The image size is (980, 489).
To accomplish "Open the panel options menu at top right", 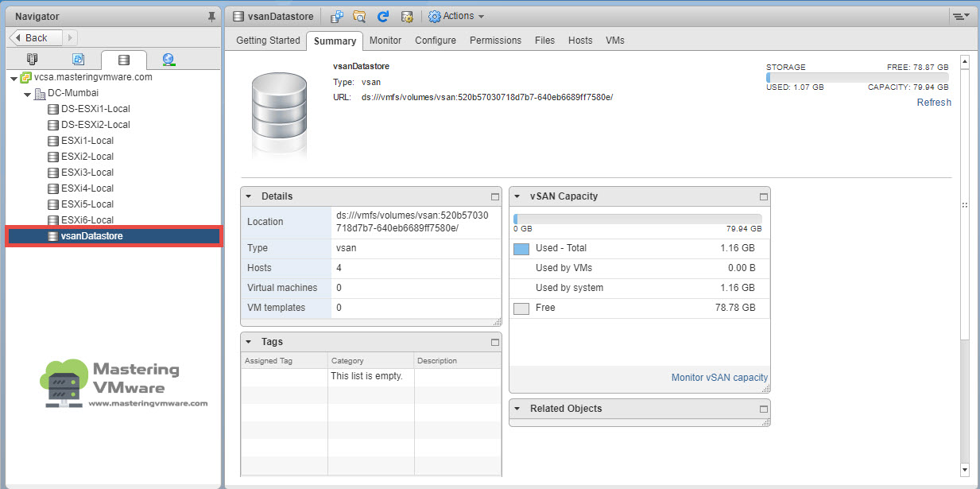I will [960, 16].
